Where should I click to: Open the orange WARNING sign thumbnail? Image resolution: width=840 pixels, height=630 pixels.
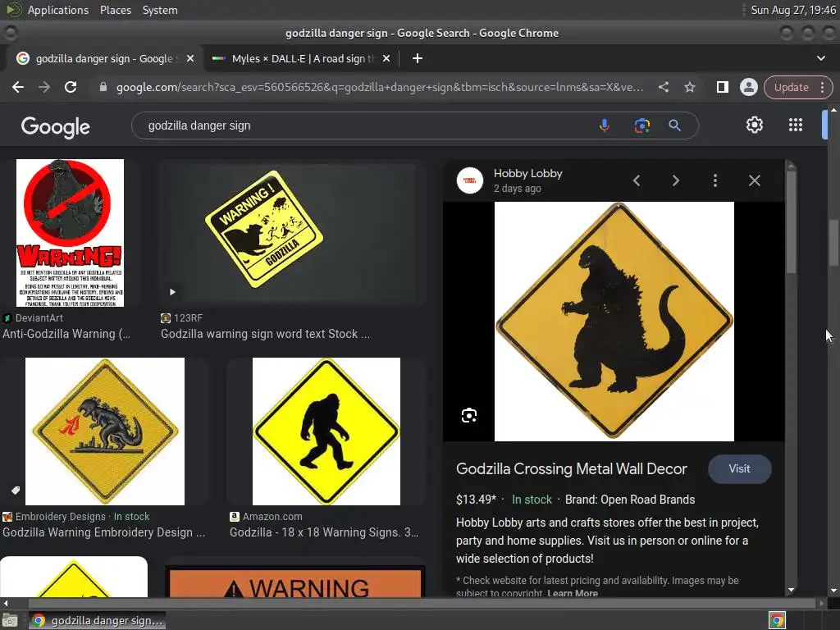[295, 581]
